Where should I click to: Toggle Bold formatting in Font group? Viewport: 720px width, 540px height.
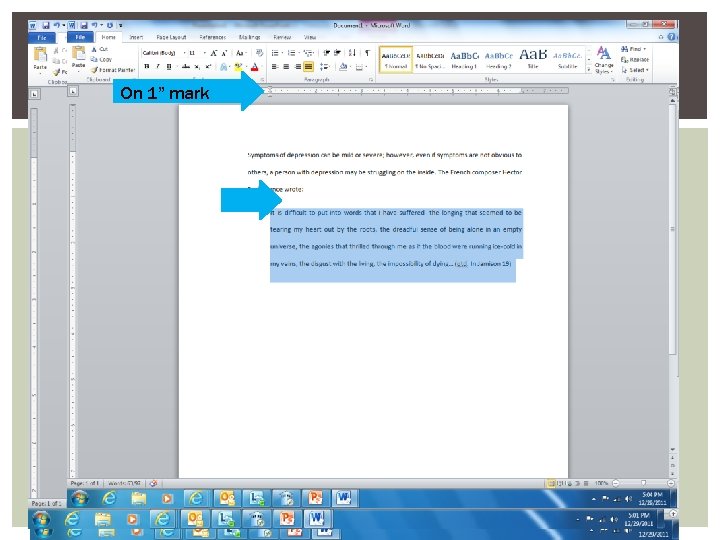tap(146, 67)
